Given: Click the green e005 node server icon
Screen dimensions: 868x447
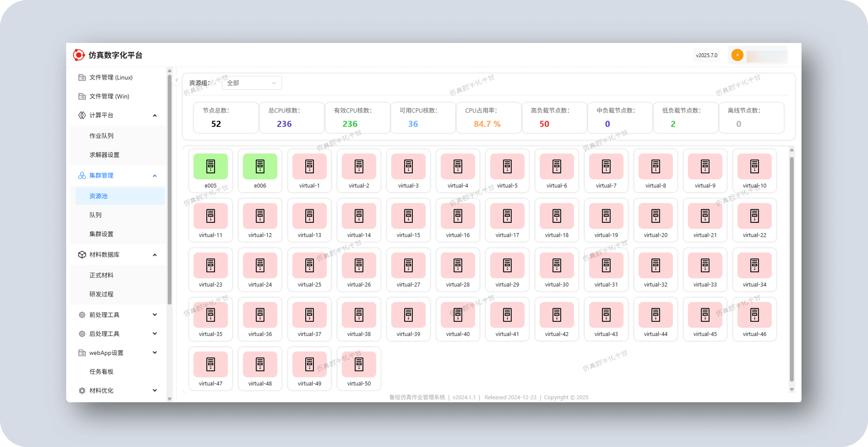Looking at the screenshot, I should click(x=210, y=166).
